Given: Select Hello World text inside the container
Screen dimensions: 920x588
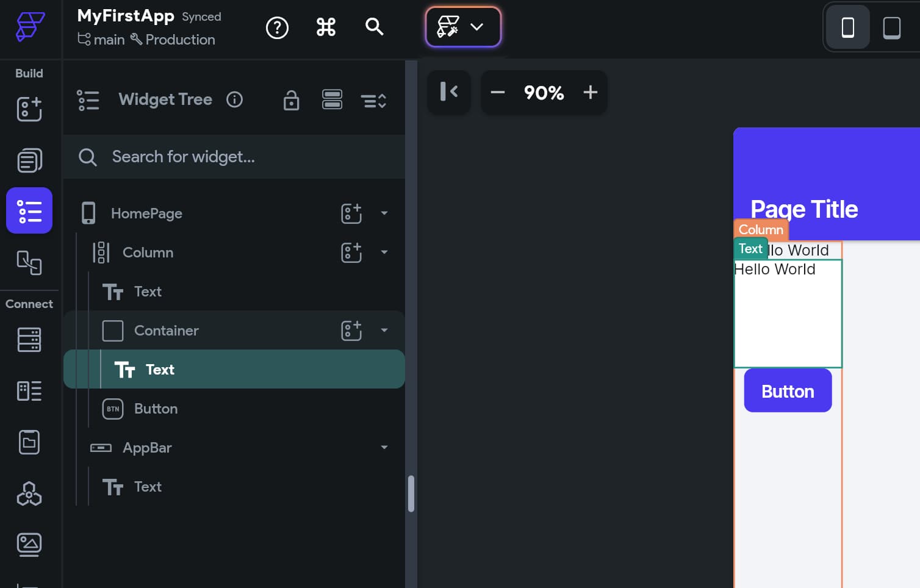Looking at the screenshot, I should click(x=775, y=269).
